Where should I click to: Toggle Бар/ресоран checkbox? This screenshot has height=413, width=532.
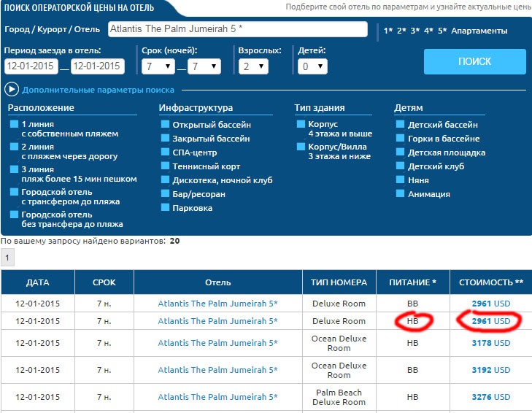[x=165, y=194]
